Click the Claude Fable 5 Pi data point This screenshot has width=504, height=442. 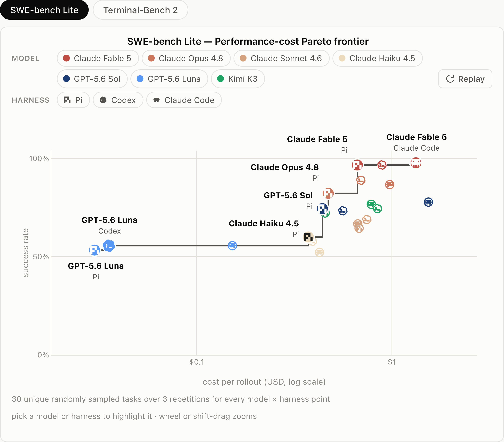coord(357,165)
